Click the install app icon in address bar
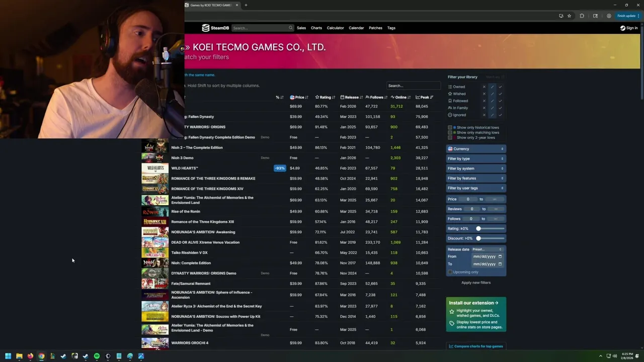This screenshot has height=362, width=644. click(561, 16)
